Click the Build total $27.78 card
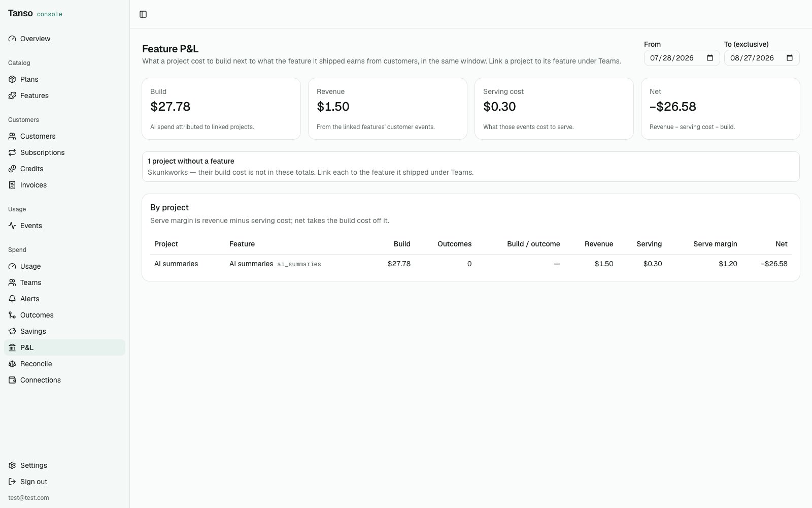Viewport: 812px width, 508px height. point(221,109)
